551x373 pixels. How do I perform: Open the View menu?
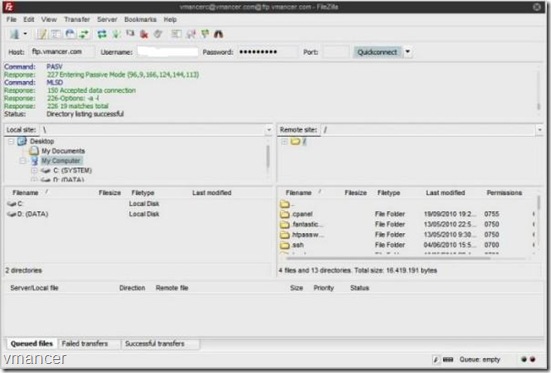pyautogui.click(x=49, y=19)
